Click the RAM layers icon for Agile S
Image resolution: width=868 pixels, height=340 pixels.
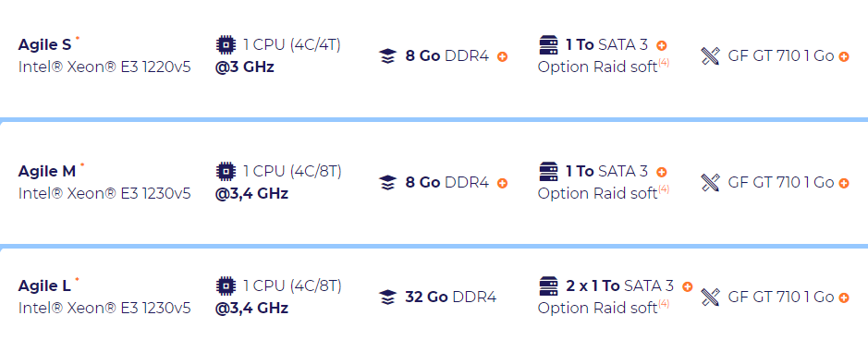click(388, 56)
